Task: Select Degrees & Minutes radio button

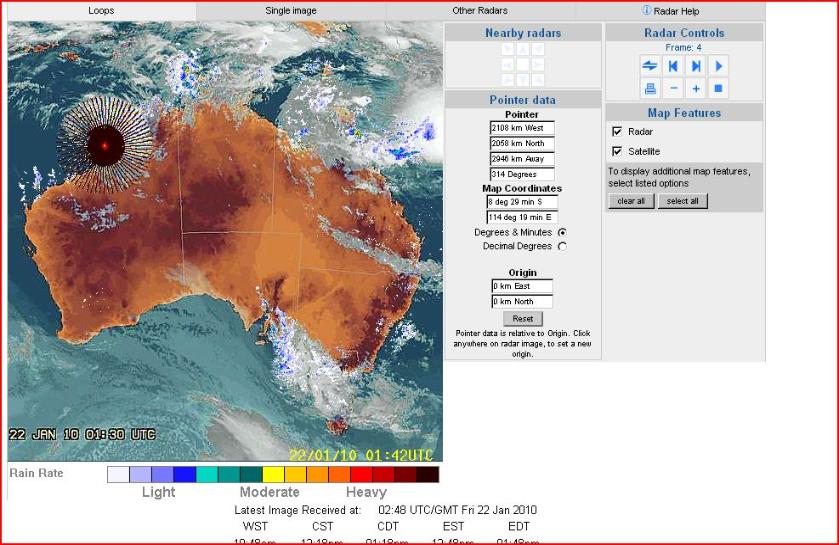Action: click(561, 232)
